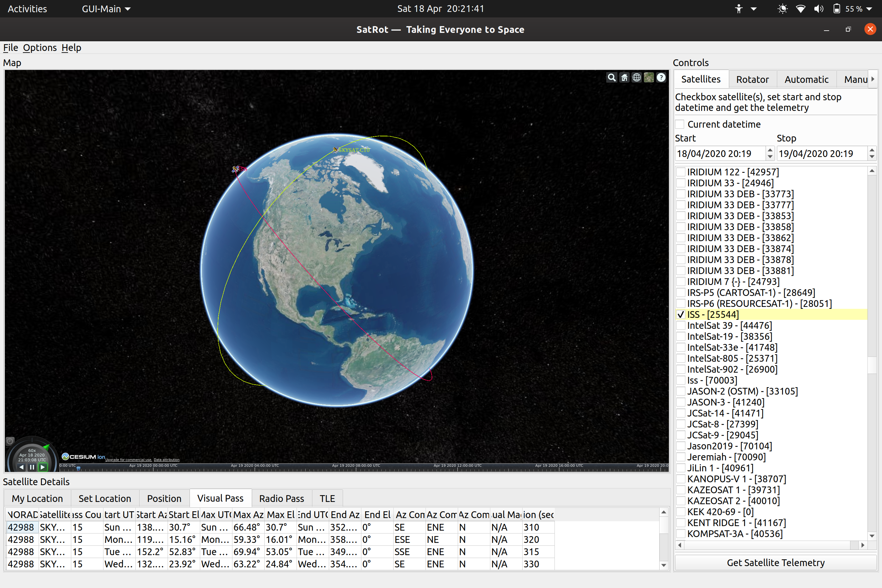Click the clock real-time icon
Viewport: 882px width, 588px height.
point(10,441)
